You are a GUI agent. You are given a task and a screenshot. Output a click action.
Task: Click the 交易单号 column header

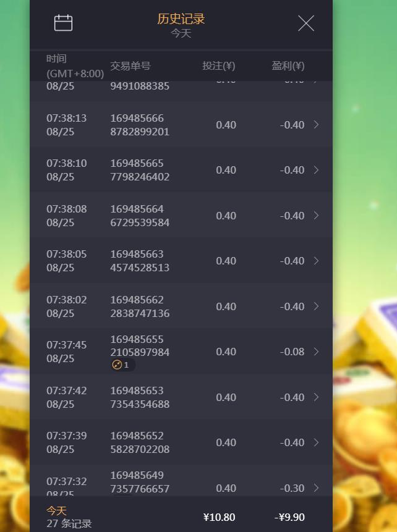pyautogui.click(x=130, y=65)
